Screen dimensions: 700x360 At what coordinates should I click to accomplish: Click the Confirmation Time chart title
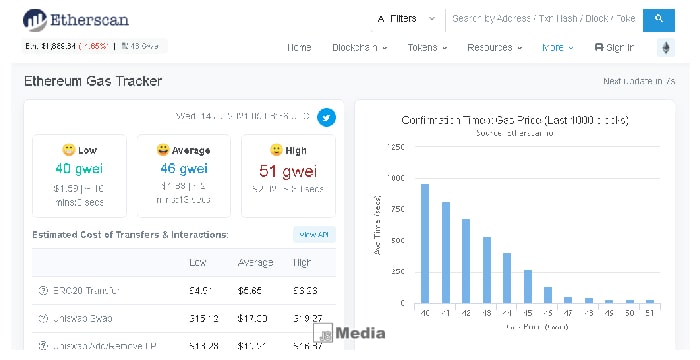pyautogui.click(x=515, y=120)
